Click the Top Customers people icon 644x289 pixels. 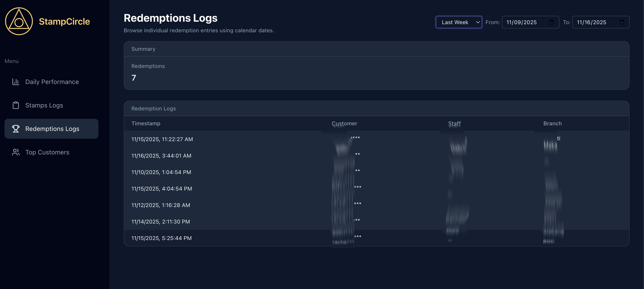tap(16, 152)
